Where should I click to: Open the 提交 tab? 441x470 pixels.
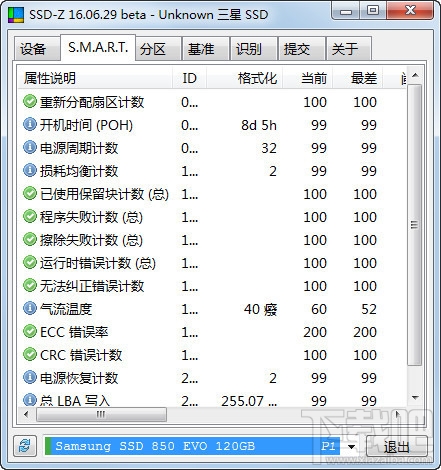302,49
